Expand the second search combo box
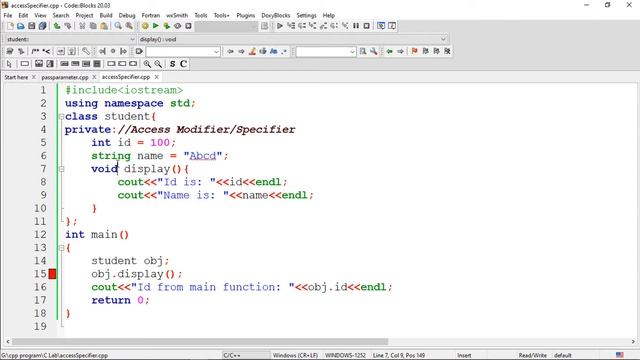 point(352,51)
